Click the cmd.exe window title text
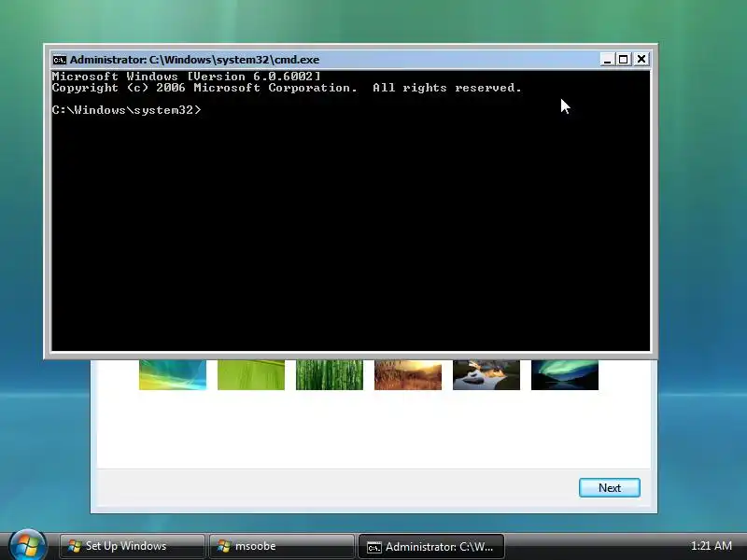Screen dimensions: 747x560 194,60
